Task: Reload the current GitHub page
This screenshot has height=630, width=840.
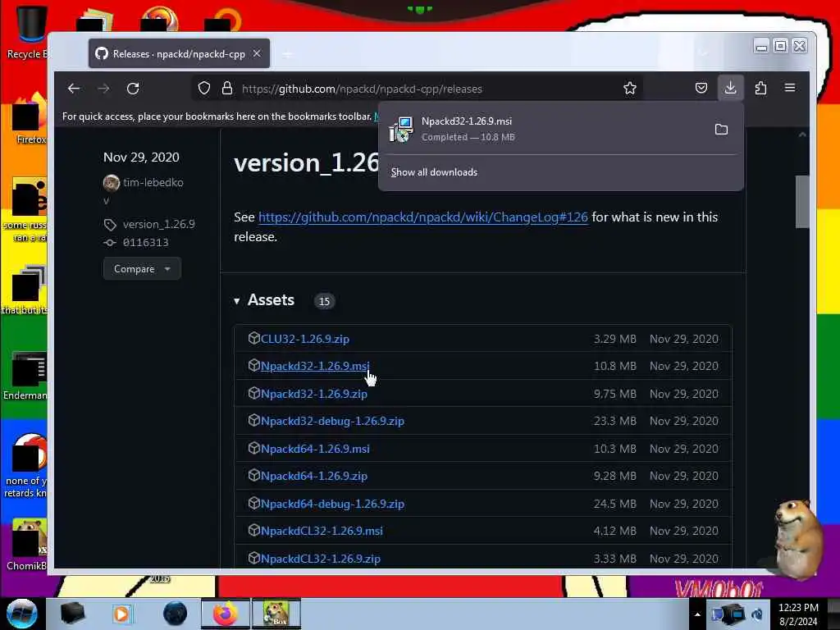Action: pyautogui.click(x=133, y=89)
